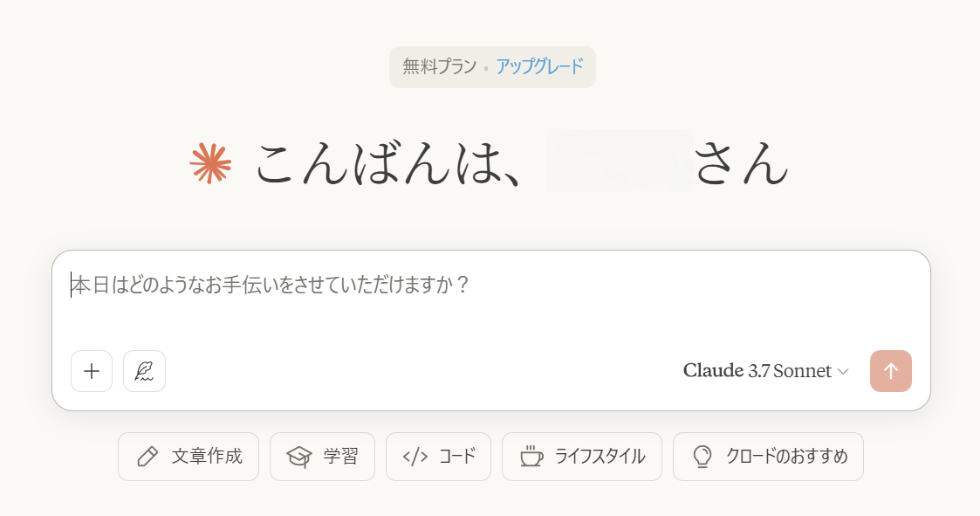Click the こんばんは greeting heading
Image resolution: width=980 pixels, height=516 pixels.
pos(389,163)
